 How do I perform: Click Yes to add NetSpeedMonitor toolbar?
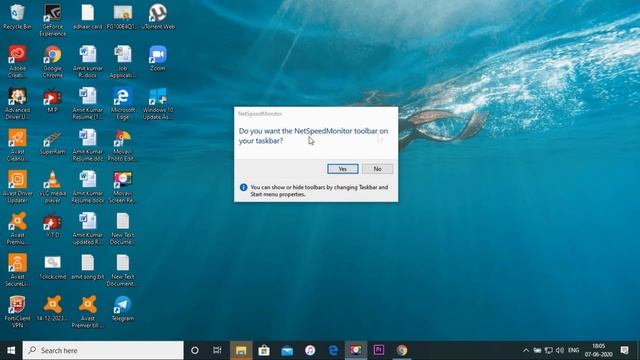pyautogui.click(x=342, y=169)
